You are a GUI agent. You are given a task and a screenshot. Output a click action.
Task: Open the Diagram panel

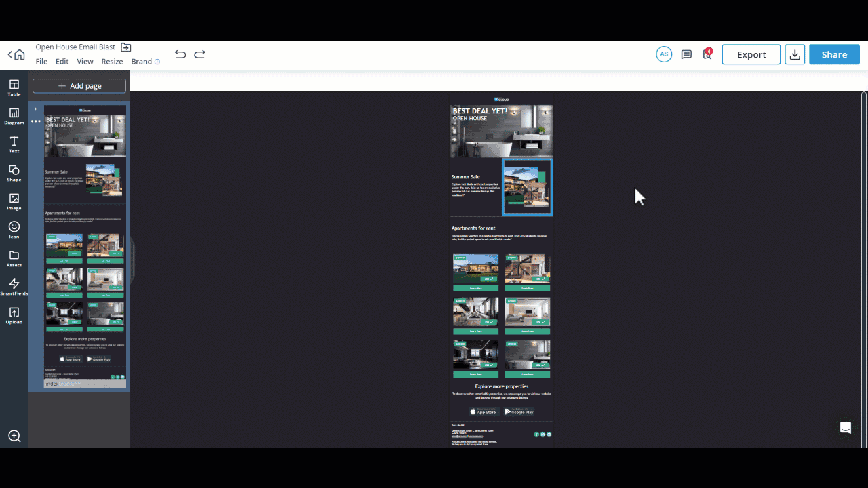coord(14,116)
